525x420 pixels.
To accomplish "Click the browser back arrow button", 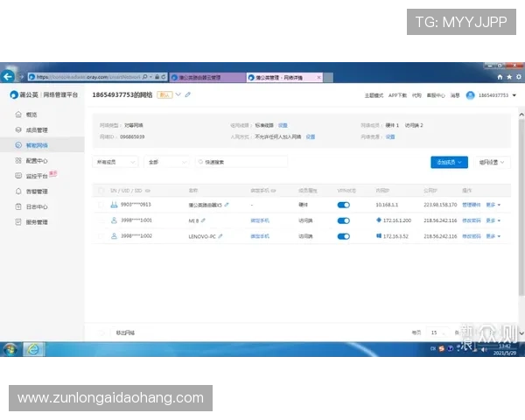I will [8, 77].
